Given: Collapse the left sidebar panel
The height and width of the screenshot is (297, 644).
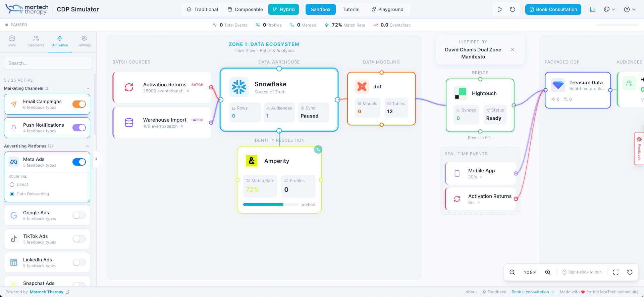Looking at the screenshot, I should point(96,159).
